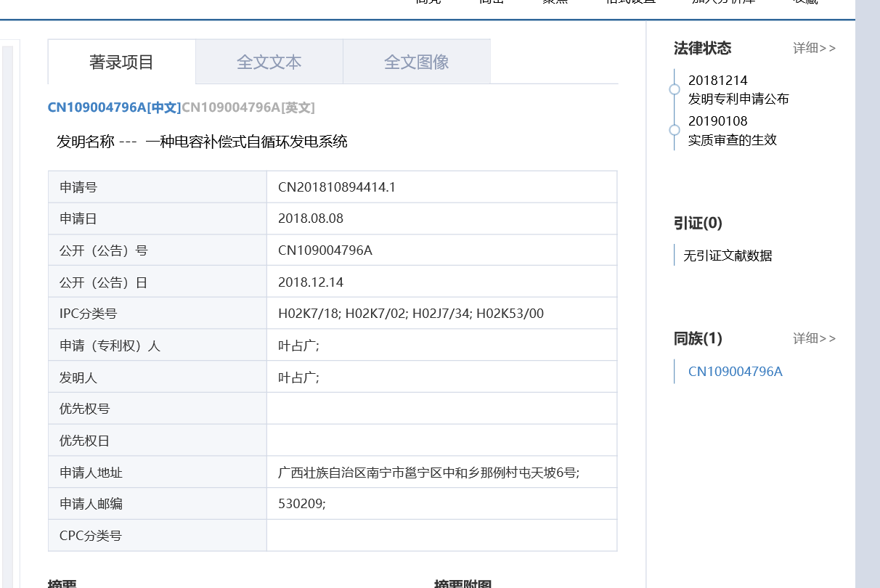Click the 申请日 label cell

[x=158, y=219]
